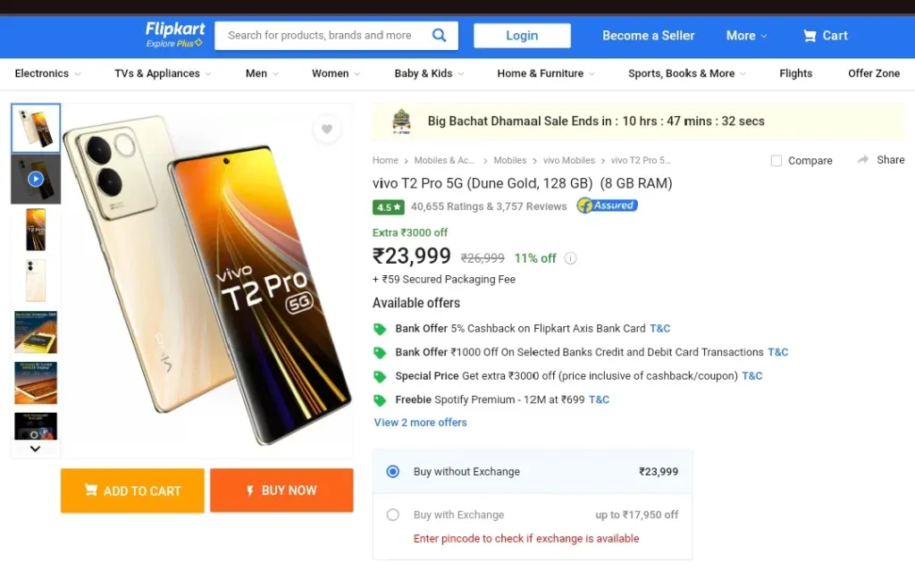Open the Flights menu item

(x=795, y=73)
